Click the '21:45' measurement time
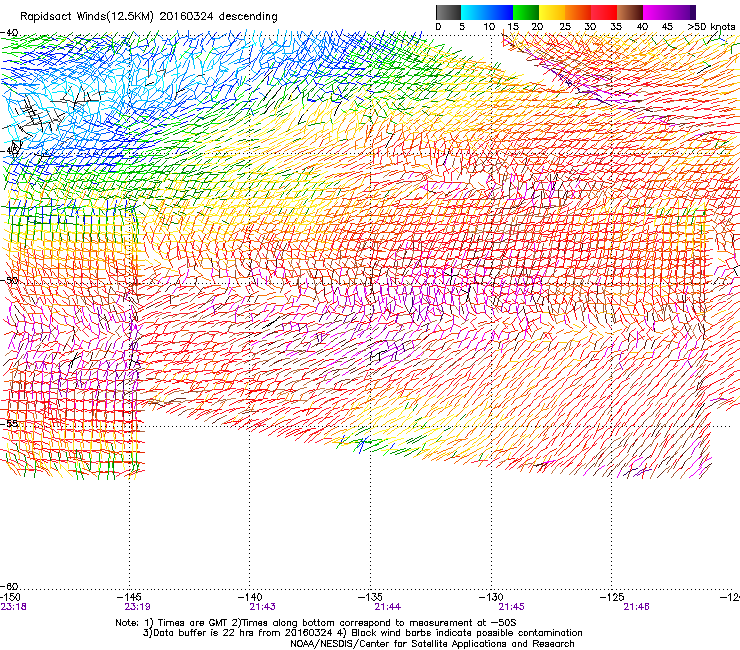The height and width of the screenshot is (650, 740). 512,607
